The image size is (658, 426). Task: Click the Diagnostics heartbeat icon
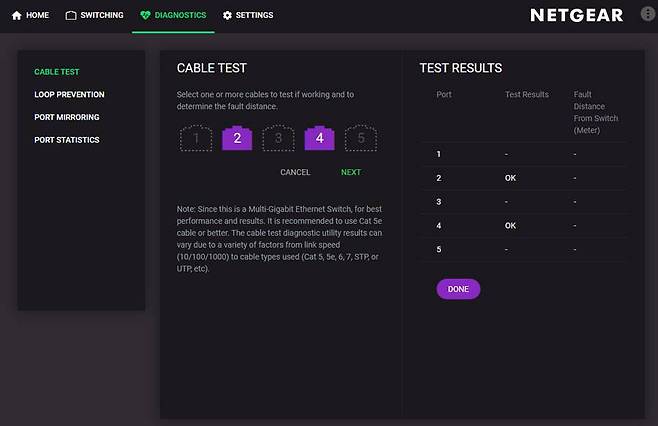145,16
